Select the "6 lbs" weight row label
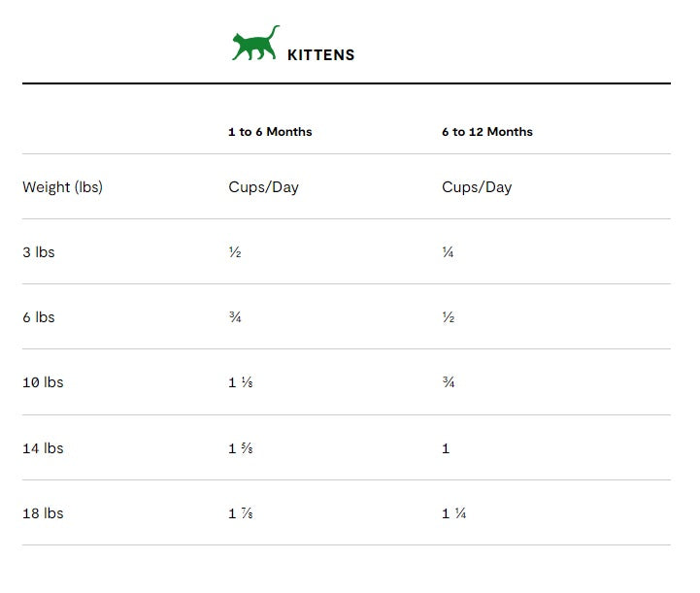This screenshot has height=593, width=700. click(39, 317)
